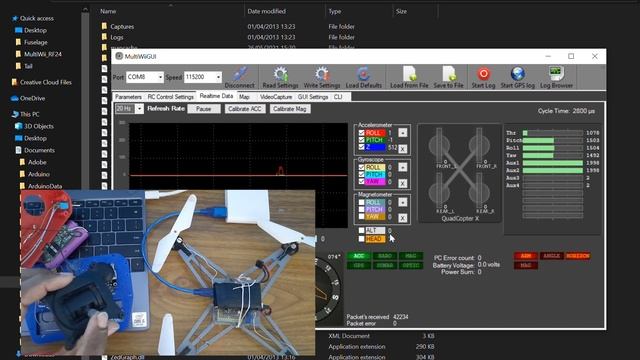Open the 115200 Speed dropdown
Viewport: 640px width, 360px height.
pos(218,77)
